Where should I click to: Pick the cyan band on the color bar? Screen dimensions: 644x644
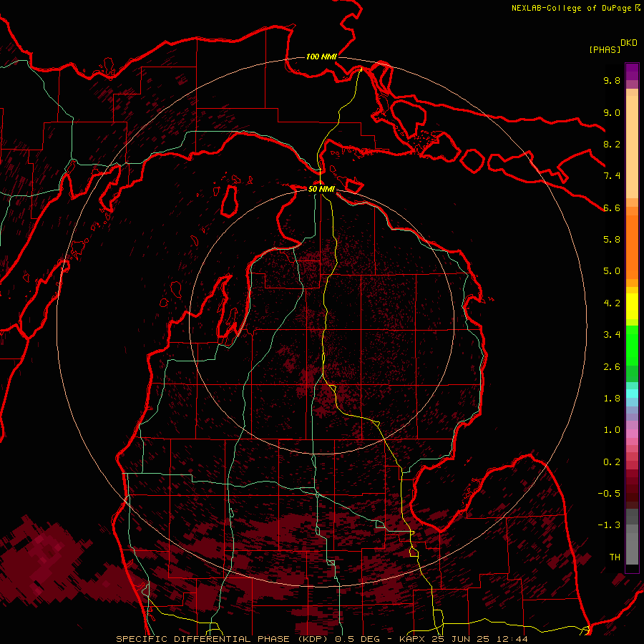click(x=632, y=394)
